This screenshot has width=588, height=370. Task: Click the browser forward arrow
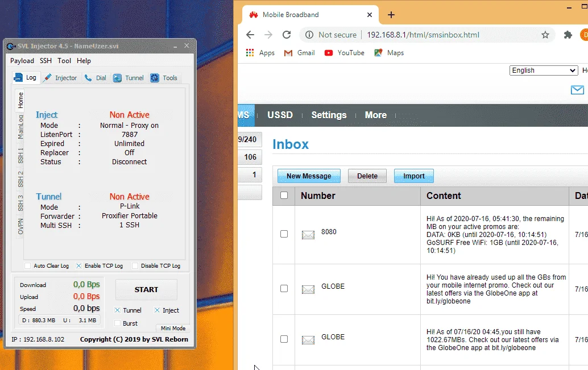[268, 35]
